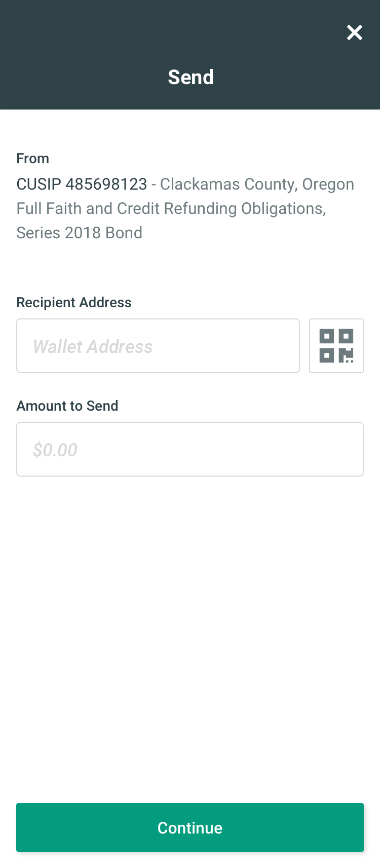Select the From label
The width and height of the screenshot is (380, 868).
(x=33, y=159)
